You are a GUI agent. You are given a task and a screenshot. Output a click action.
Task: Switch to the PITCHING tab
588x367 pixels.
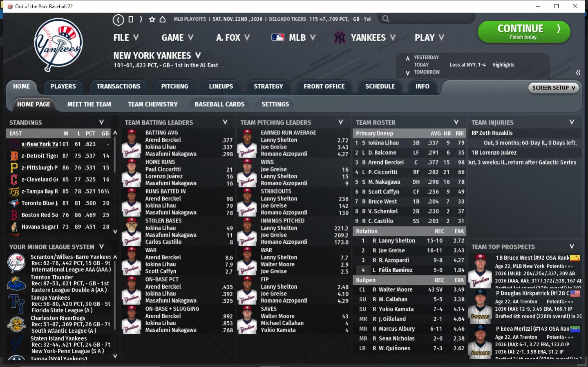[174, 87]
